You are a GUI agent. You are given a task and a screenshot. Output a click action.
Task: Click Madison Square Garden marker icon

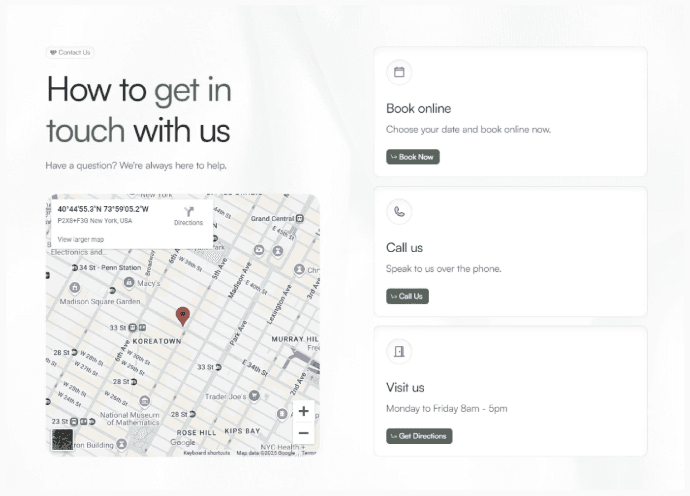75,288
